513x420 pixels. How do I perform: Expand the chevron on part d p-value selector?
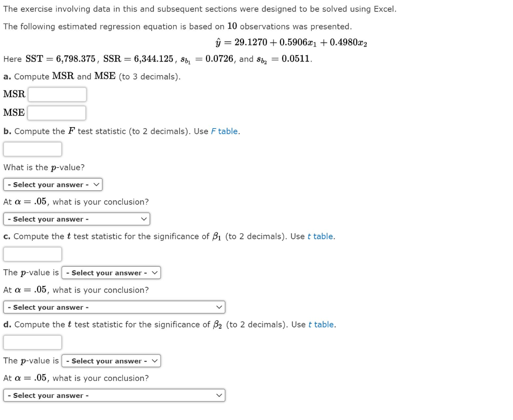154,360
